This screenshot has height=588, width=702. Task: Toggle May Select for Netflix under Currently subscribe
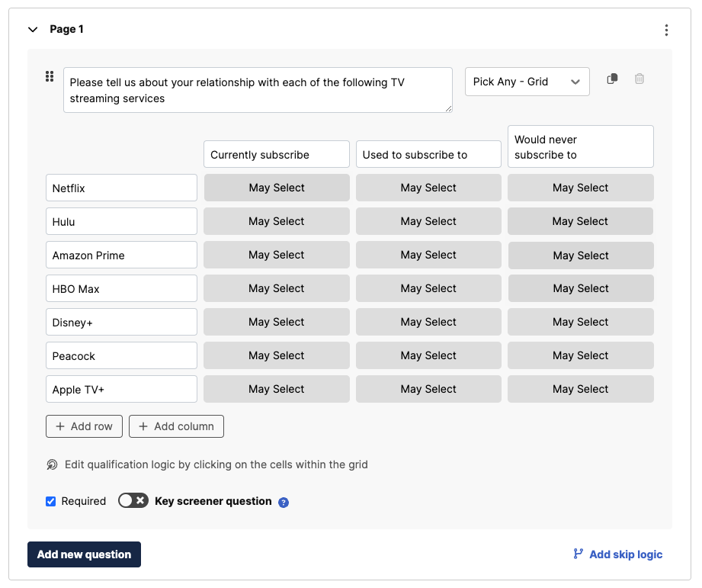point(276,188)
